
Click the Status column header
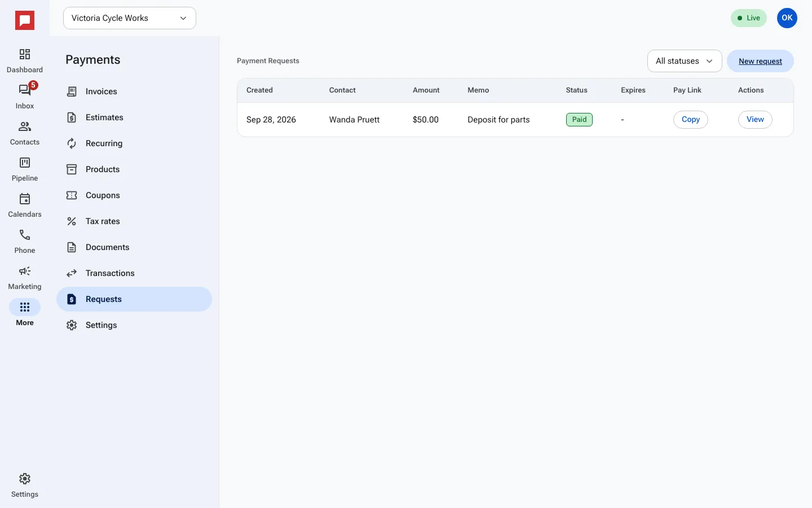pyautogui.click(x=577, y=90)
